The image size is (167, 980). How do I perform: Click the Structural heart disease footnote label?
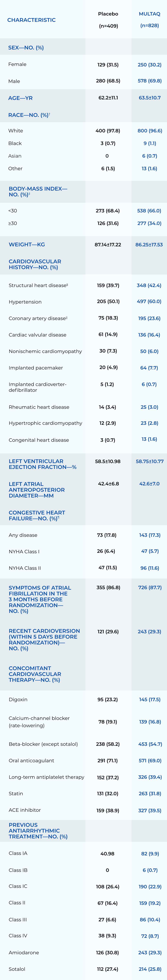tap(67, 284)
